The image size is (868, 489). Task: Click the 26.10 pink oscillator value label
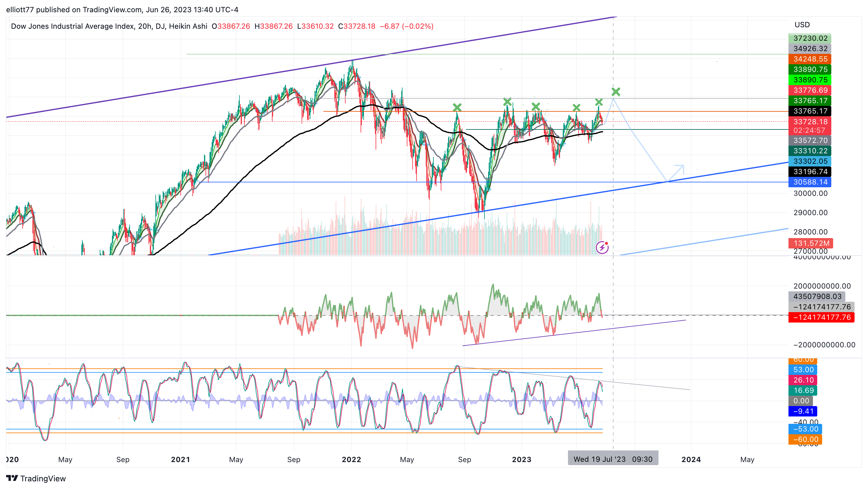click(x=803, y=380)
